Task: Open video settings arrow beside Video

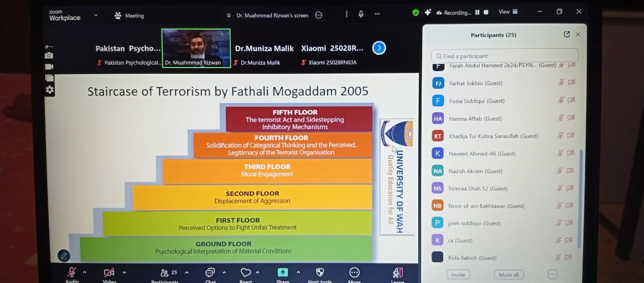Action: click(124, 272)
